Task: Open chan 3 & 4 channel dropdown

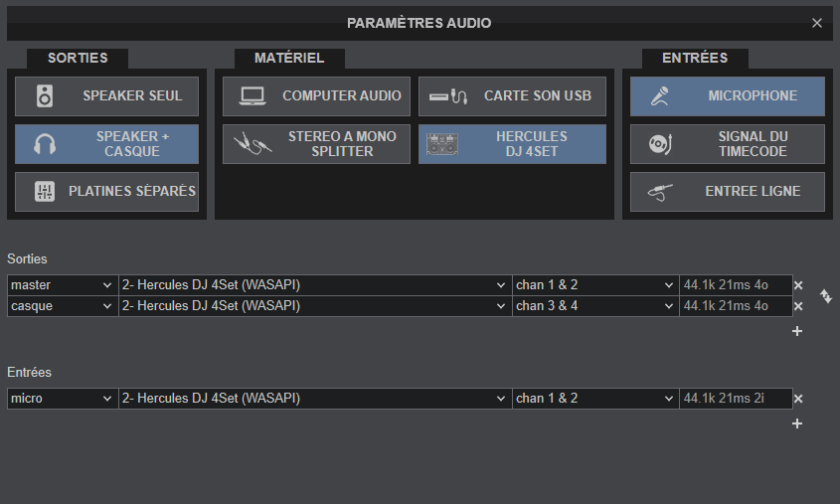Action: (595, 306)
